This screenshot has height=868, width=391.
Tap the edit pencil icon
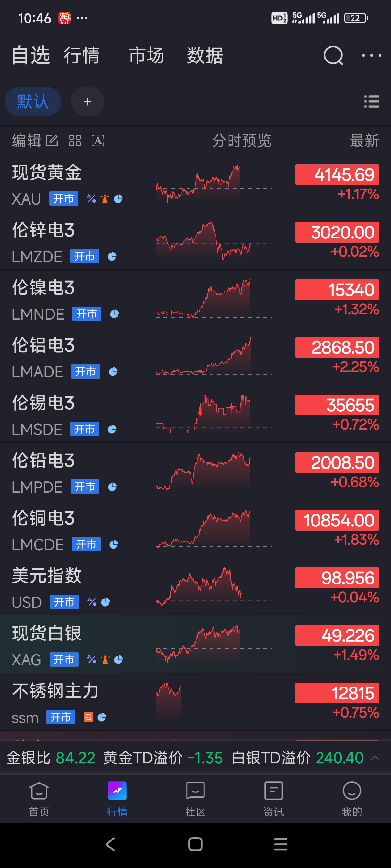[x=52, y=141]
